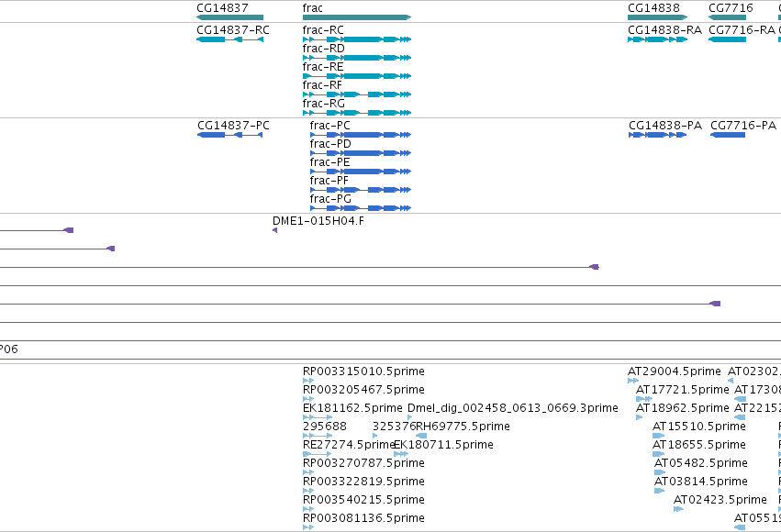Click the frac-RG label text
Image resolution: width=781 pixels, height=532 pixels.
coord(324,104)
